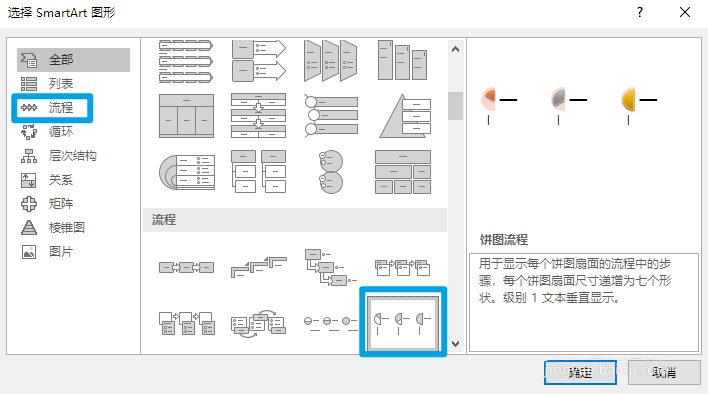Click the scroll up arrow of layout list
Screen dimensions: 708x394
coord(456,50)
